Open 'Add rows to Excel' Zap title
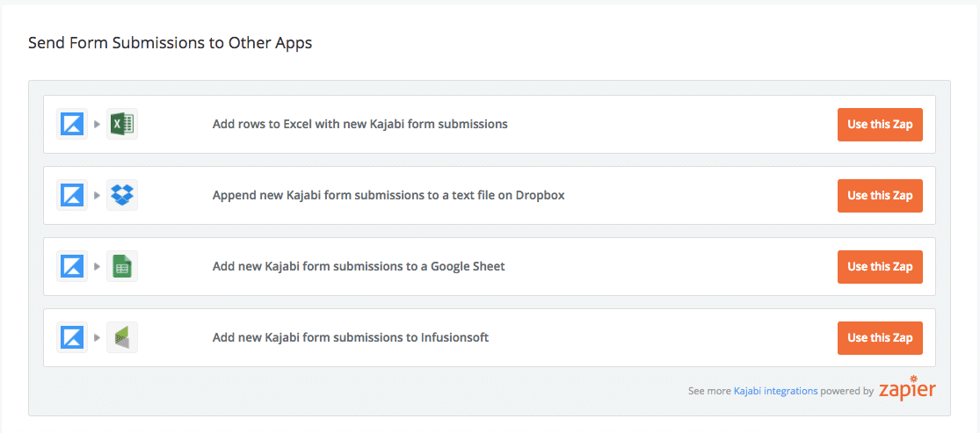980x433 pixels. [360, 124]
